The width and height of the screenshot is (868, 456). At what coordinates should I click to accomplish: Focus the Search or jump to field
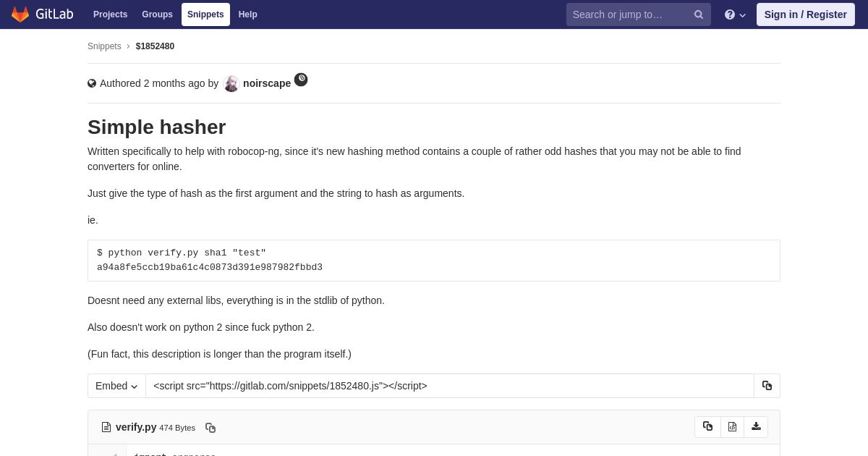pos(638,14)
